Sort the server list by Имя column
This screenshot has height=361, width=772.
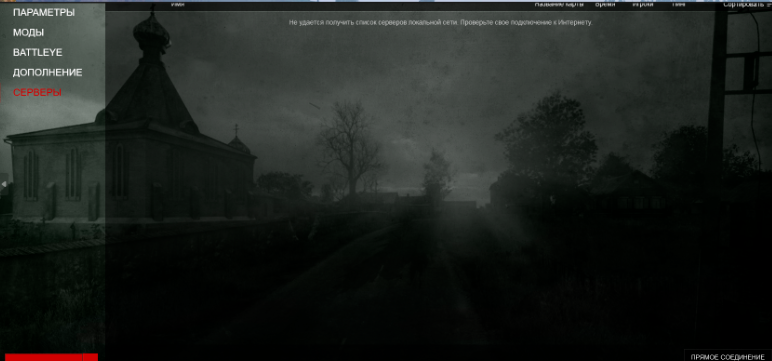pyautogui.click(x=177, y=4)
